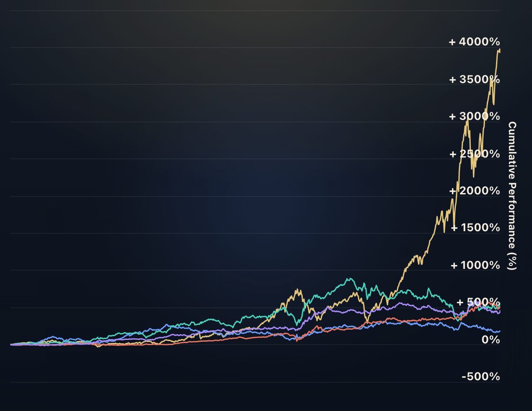Click the + 3000% y-axis label
Viewport: 532px width, 411px height.
click(x=474, y=116)
